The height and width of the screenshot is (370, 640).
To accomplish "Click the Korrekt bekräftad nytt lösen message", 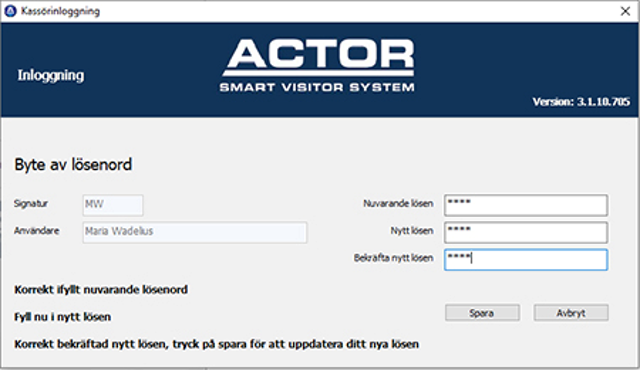I will [216, 344].
